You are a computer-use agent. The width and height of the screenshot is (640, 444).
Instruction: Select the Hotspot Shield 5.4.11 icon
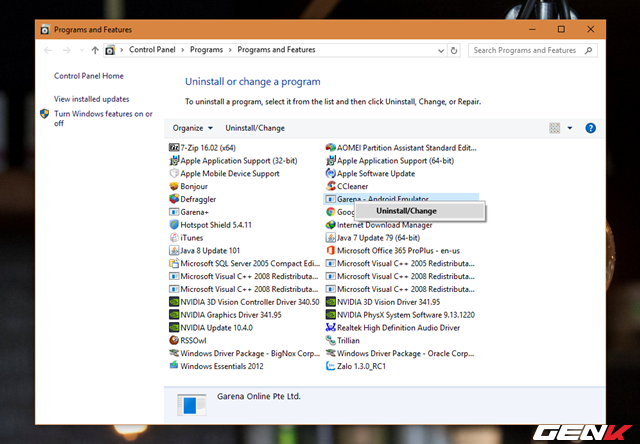tap(174, 224)
